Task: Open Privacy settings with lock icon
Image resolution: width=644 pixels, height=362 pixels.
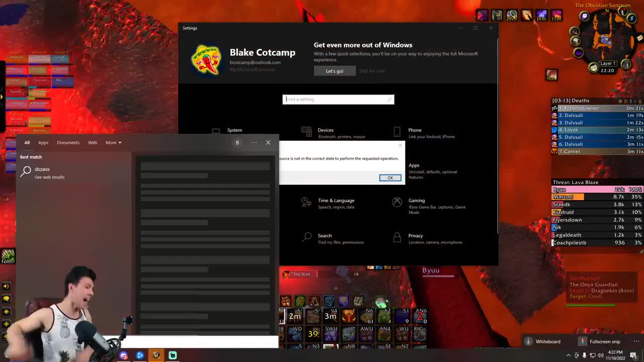Action: (415, 238)
